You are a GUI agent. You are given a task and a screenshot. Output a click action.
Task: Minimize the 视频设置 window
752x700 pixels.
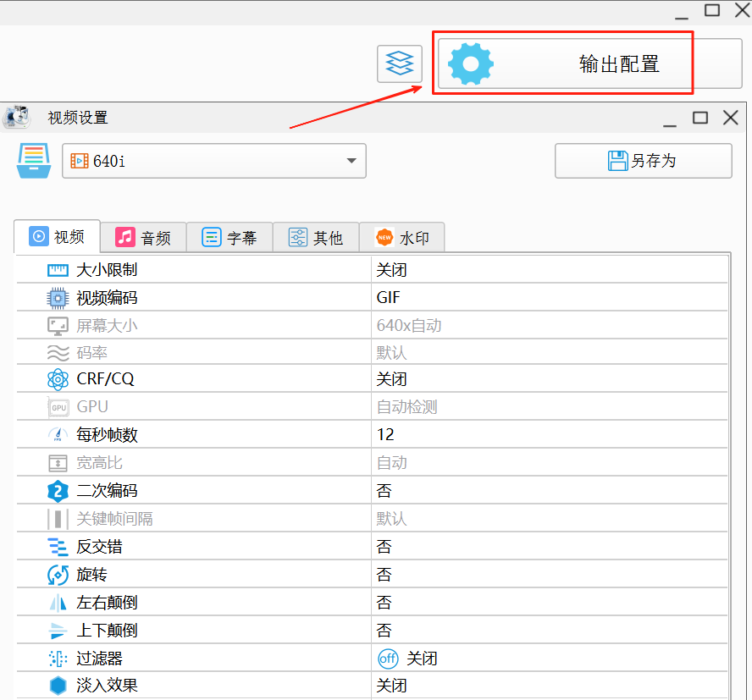tap(670, 125)
